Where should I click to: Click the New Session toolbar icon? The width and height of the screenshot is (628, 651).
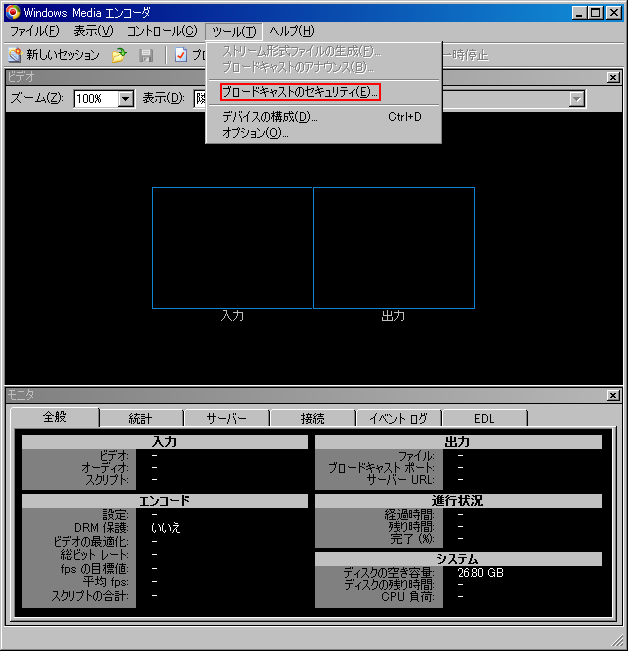coord(15,55)
